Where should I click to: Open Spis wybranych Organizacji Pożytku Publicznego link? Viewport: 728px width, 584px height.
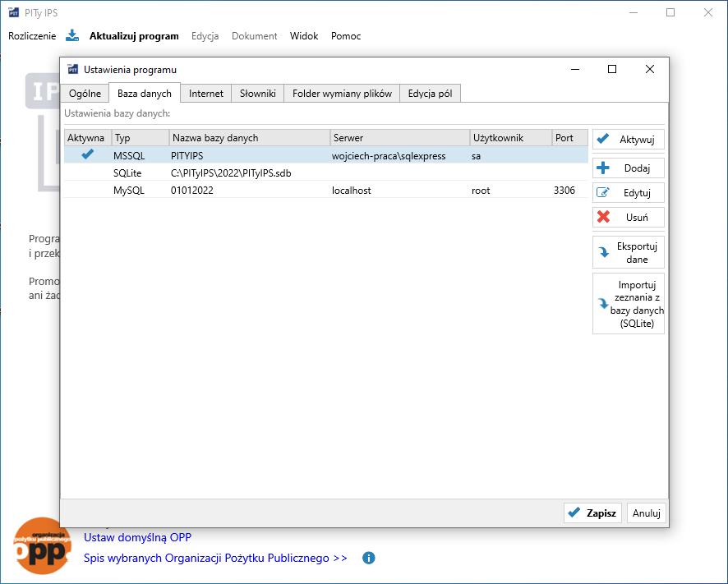tap(215, 558)
